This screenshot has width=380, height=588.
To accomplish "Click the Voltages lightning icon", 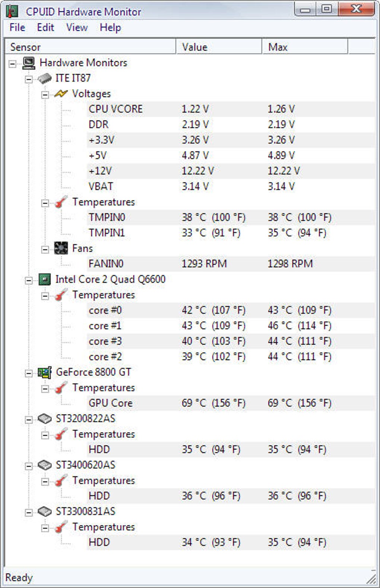I will click(61, 94).
